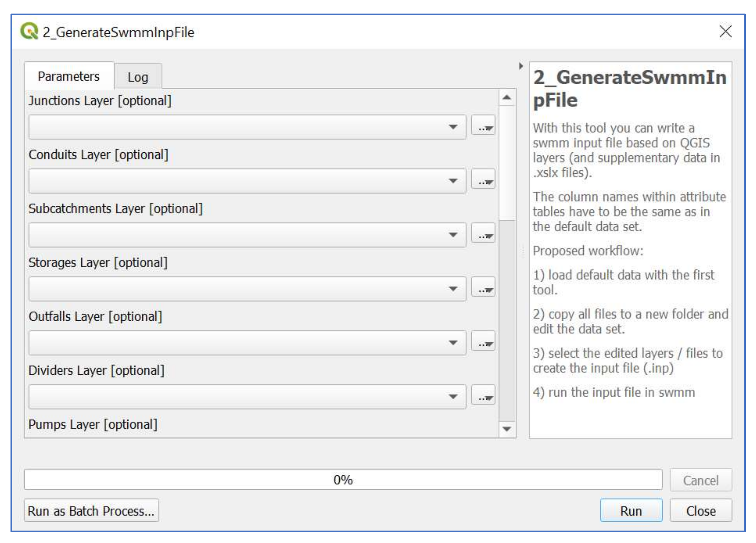Close the dialog with the Close button
Viewport: 756px width, 543px height.
tap(701, 511)
